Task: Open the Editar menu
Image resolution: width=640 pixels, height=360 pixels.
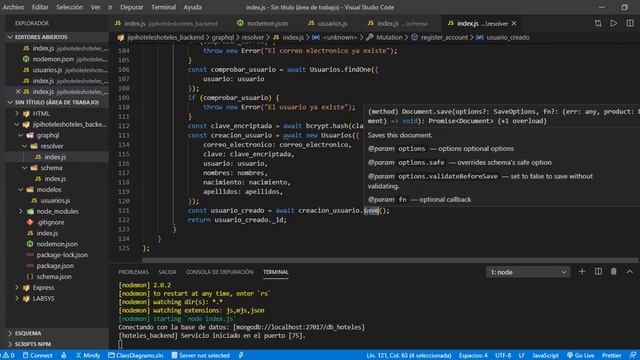Action: 40,7
